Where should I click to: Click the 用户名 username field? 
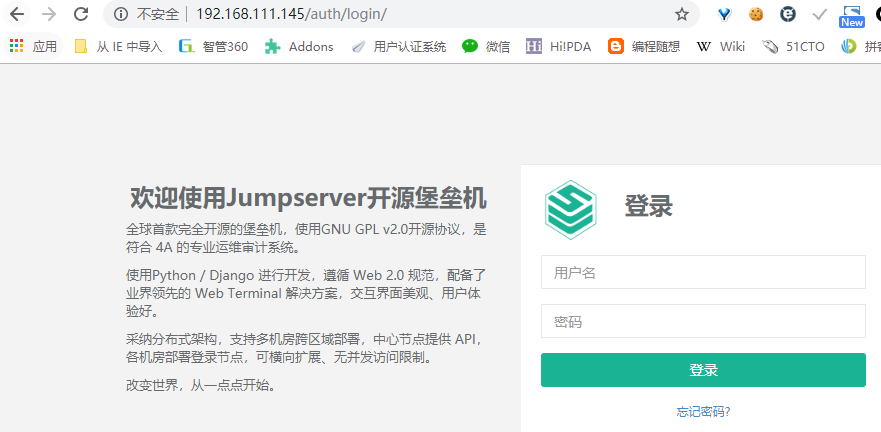pos(703,272)
